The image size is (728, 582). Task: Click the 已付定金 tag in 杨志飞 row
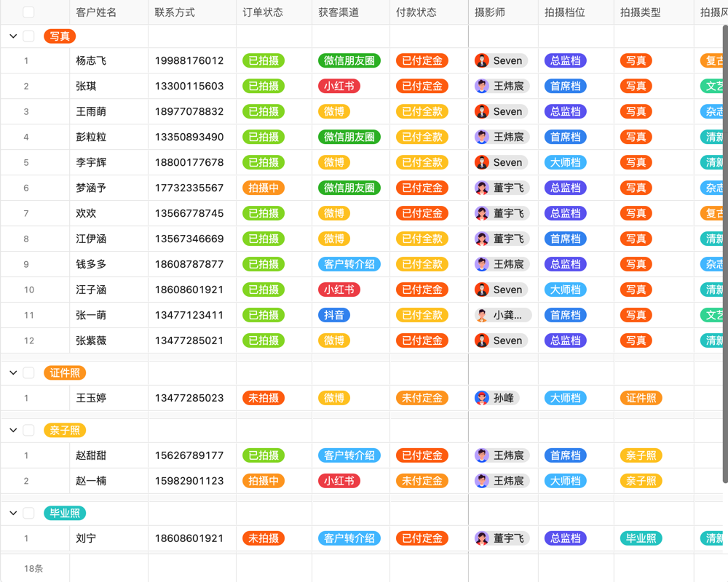click(422, 60)
